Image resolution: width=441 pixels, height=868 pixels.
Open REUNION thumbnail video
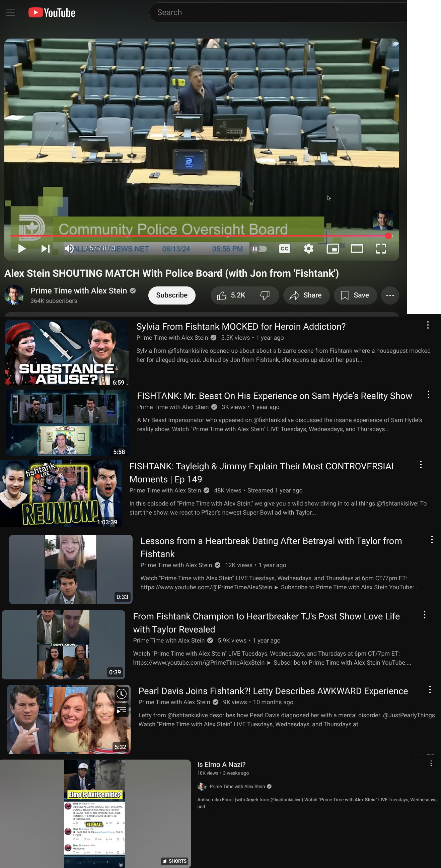coord(61,493)
